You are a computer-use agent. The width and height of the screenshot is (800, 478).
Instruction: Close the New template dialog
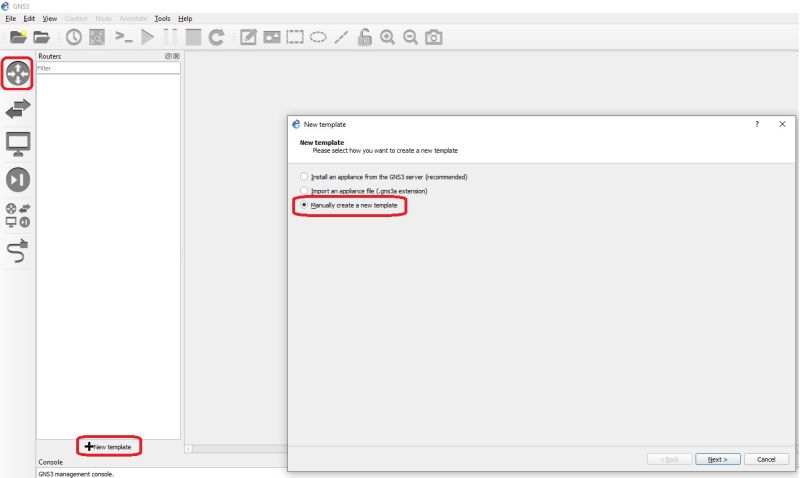[x=782, y=124]
